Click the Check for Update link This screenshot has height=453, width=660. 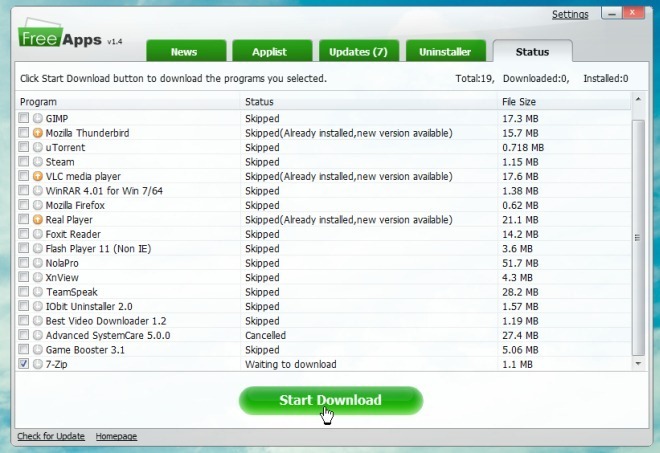pyautogui.click(x=51, y=436)
